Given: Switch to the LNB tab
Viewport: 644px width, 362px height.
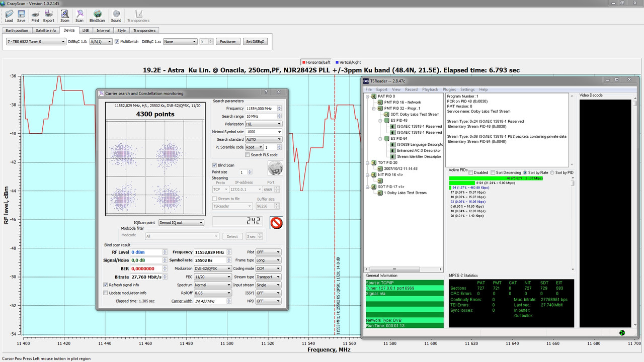Looking at the screenshot, I should coord(85,30).
